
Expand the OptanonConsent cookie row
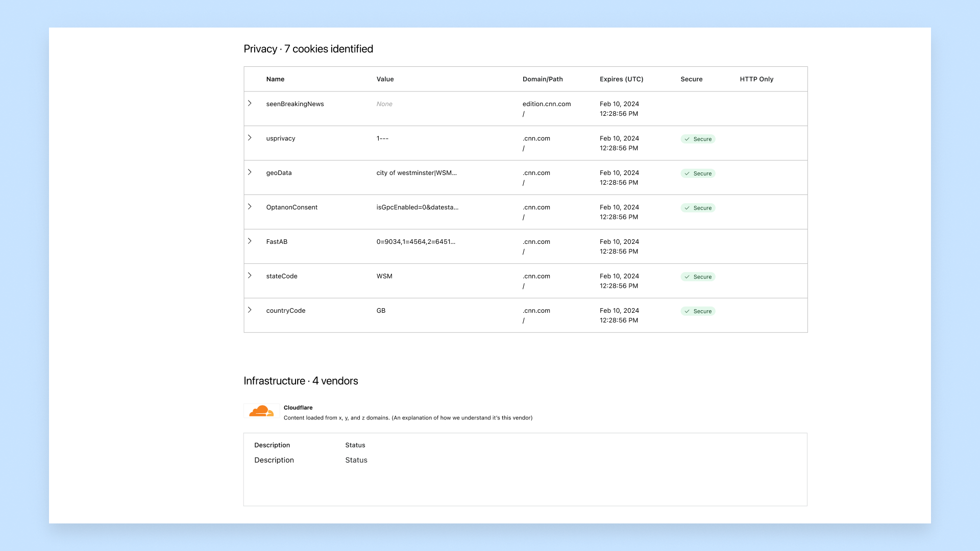(250, 207)
